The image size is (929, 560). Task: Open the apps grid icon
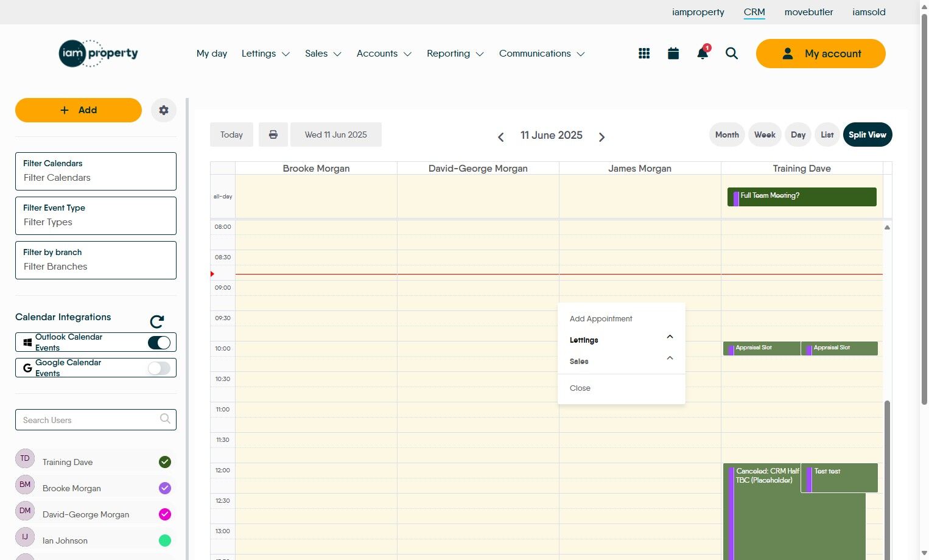pos(644,54)
